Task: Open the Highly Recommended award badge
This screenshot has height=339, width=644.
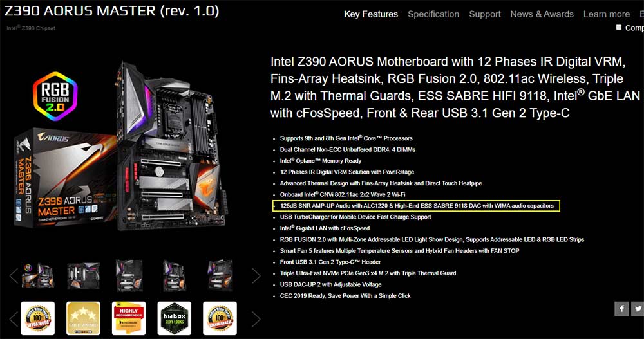Action: (x=129, y=318)
